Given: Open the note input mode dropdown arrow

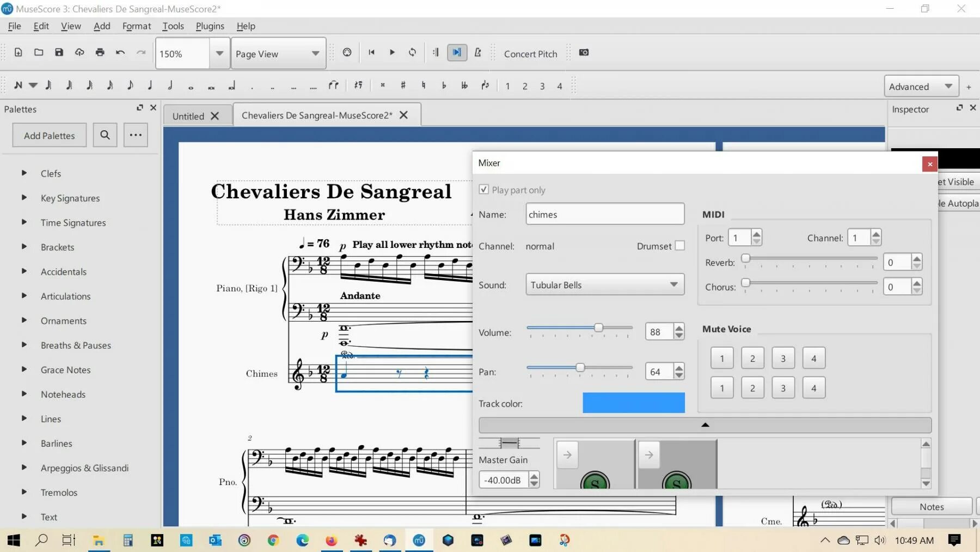Looking at the screenshot, I should (x=33, y=86).
